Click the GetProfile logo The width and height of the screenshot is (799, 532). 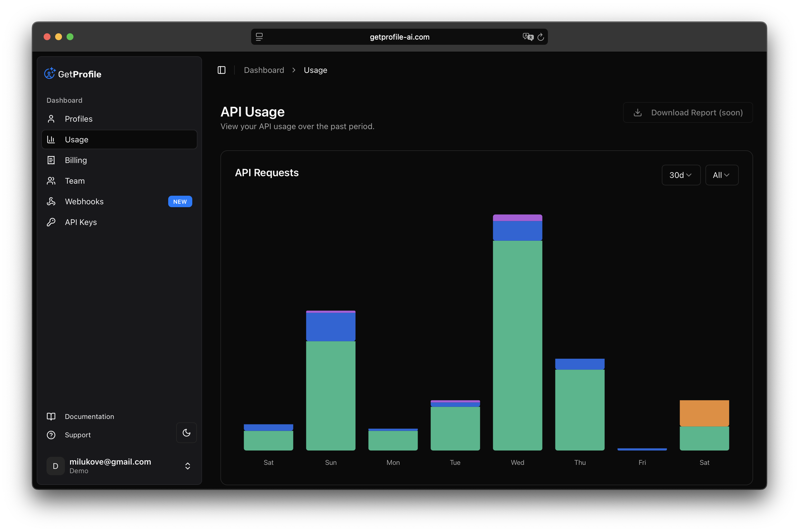tap(73, 74)
